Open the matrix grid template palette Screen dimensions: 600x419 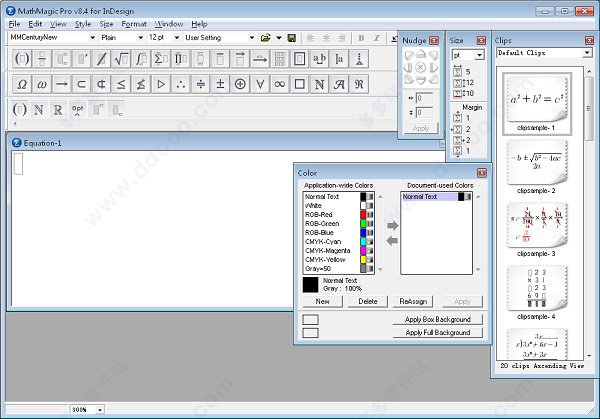(x=280, y=59)
